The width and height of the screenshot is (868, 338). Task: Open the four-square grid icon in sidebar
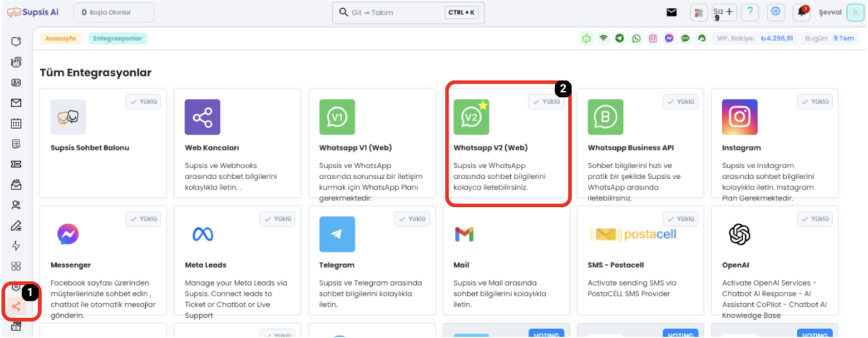coord(16,266)
